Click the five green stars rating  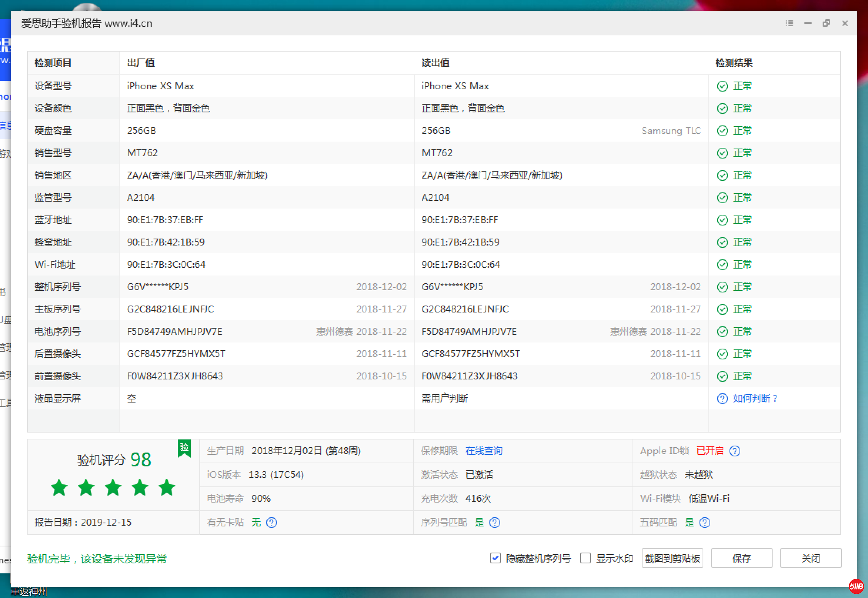coord(113,487)
